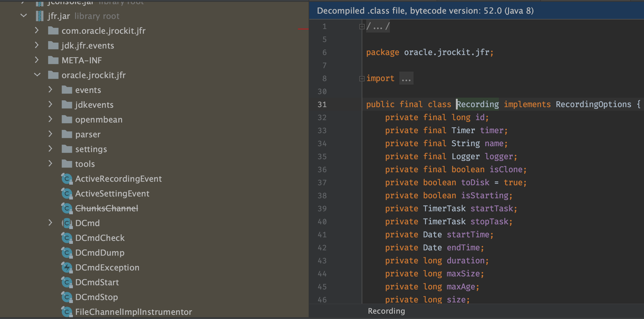This screenshot has width=644, height=319.
Task: Click the 'isClone' field name
Action: (506, 170)
